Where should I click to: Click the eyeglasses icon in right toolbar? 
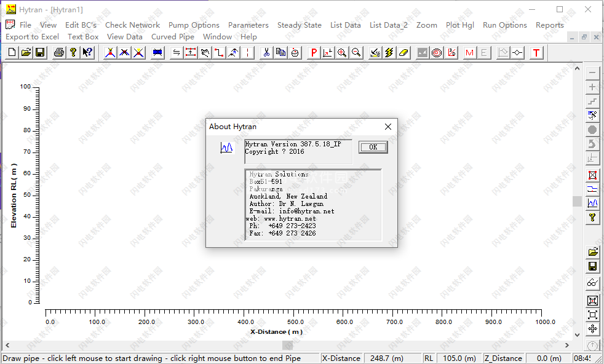click(592, 283)
